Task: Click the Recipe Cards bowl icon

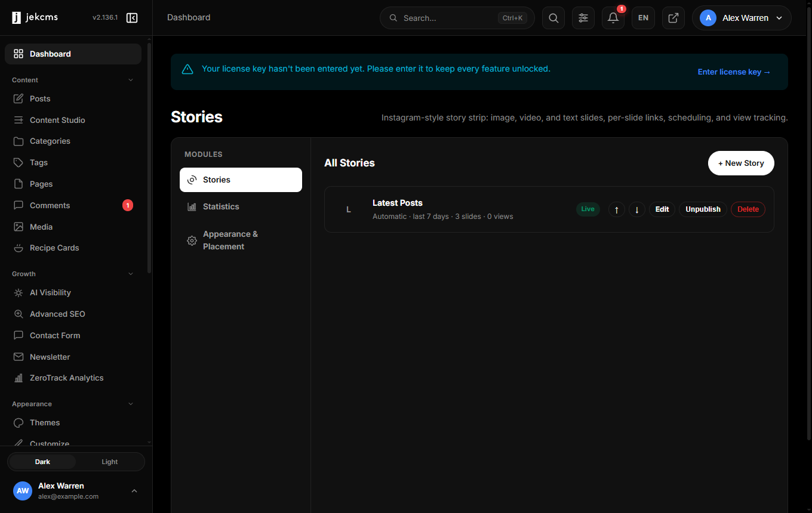Action: point(19,248)
